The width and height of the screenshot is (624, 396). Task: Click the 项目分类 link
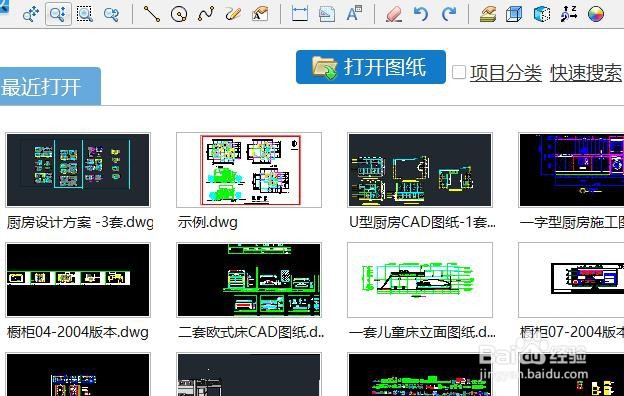pyautogui.click(x=505, y=73)
